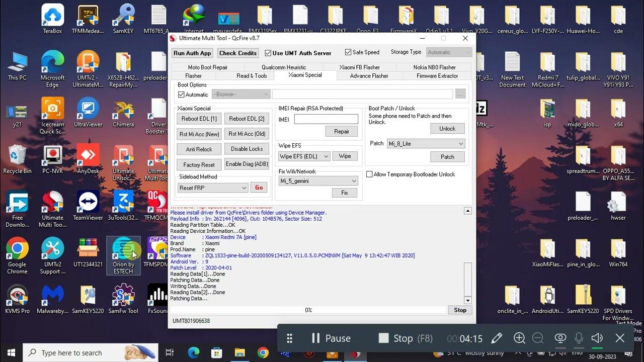Click the recorder draw pencil icon
The width and height of the screenshot is (644, 362).
click(497, 338)
